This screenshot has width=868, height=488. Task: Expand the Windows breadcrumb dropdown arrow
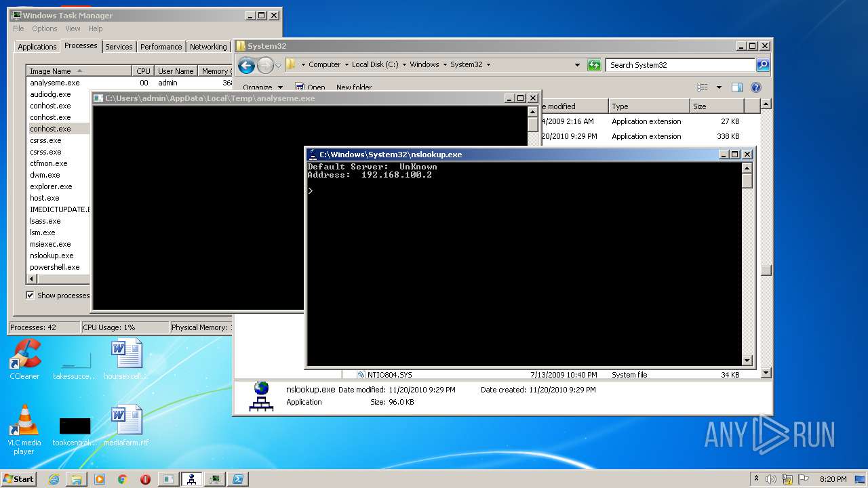445,65
